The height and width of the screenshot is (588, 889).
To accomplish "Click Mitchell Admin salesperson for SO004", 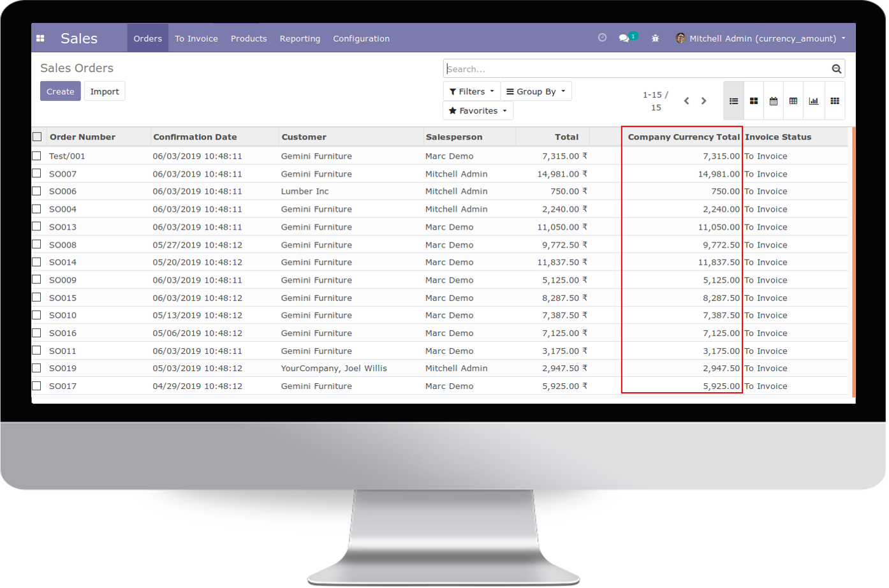I will [x=457, y=209].
